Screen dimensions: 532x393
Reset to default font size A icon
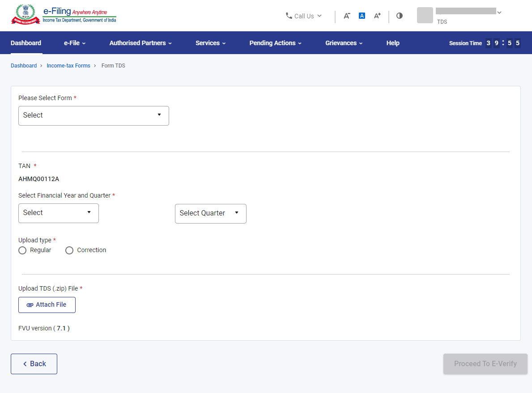coord(362,16)
